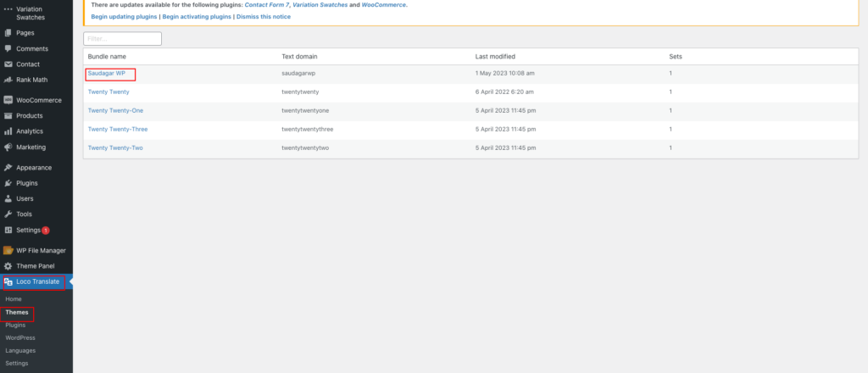The image size is (868, 373).
Task: Click Begin updating plugins link
Action: 124,17
